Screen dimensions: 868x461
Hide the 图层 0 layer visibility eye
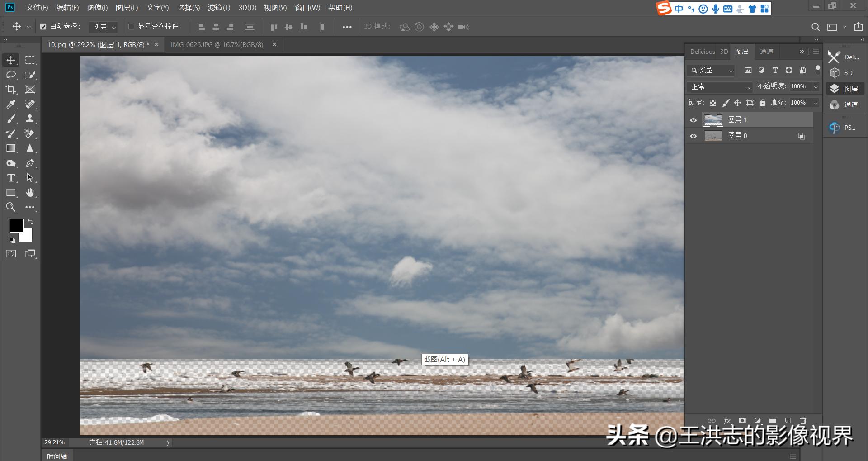tap(693, 136)
